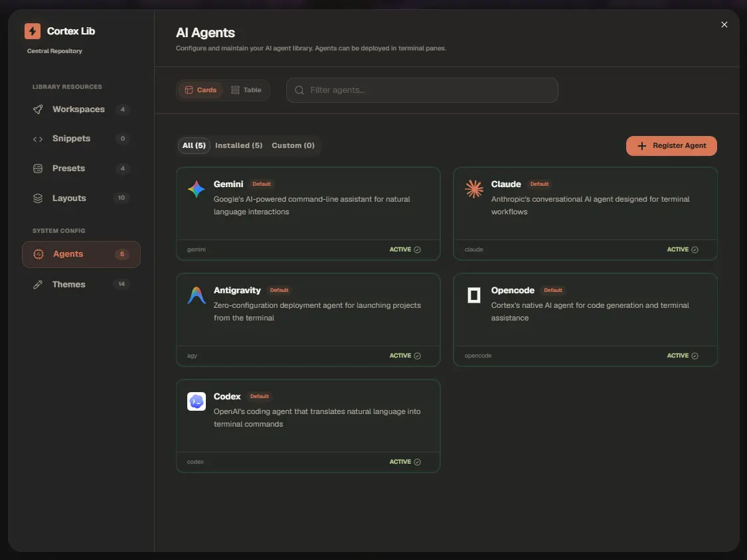Click the Default badge on Opencode
This screenshot has width=747, height=560.
coord(553,291)
